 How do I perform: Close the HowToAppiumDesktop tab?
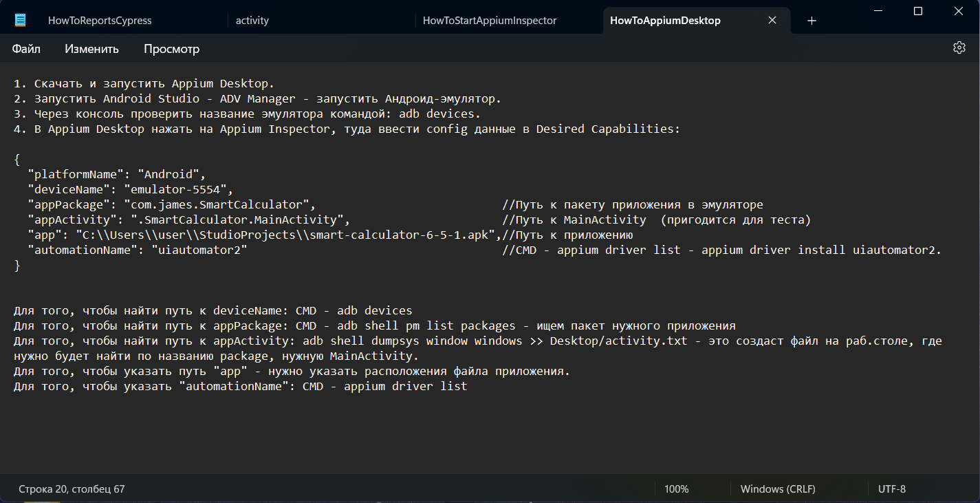(x=772, y=21)
